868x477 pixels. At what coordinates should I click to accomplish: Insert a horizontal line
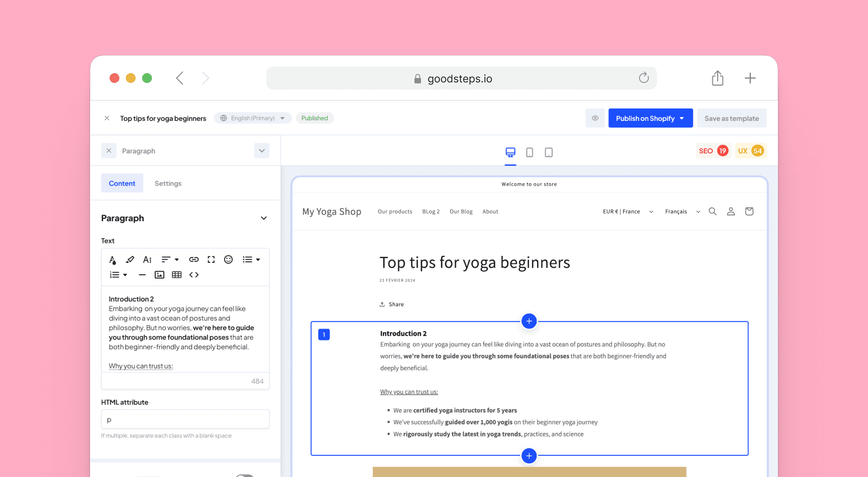coord(142,275)
